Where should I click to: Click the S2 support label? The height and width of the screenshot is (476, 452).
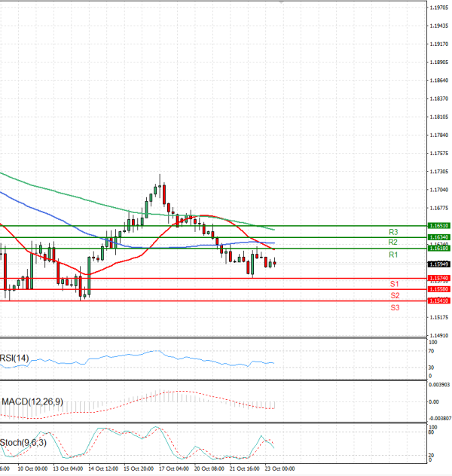394,296
